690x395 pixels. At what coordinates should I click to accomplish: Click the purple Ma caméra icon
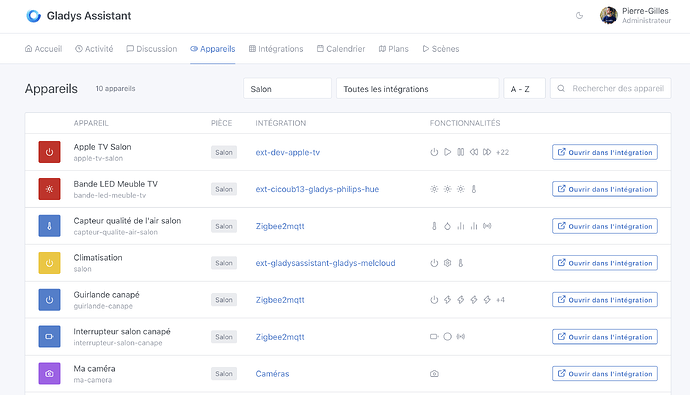point(49,374)
